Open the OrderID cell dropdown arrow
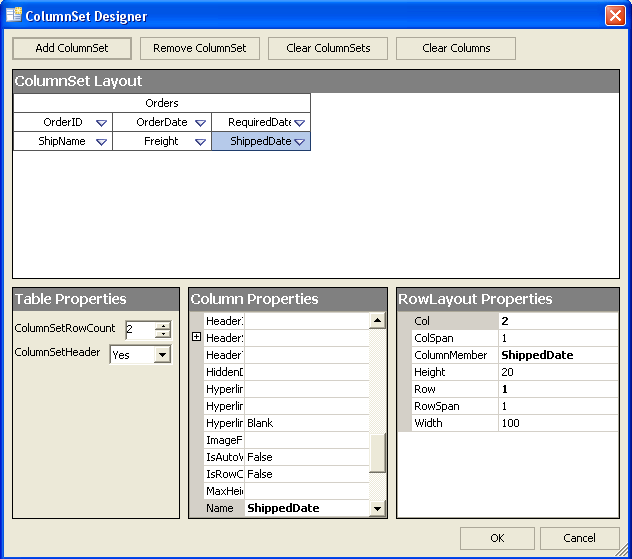632x559 pixels. (x=101, y=123)
